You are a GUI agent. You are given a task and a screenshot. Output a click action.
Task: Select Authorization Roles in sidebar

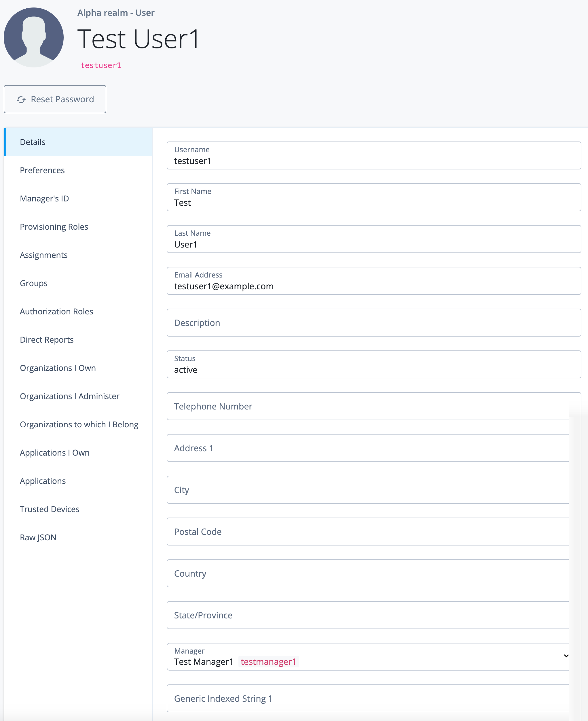pos(56,311)
